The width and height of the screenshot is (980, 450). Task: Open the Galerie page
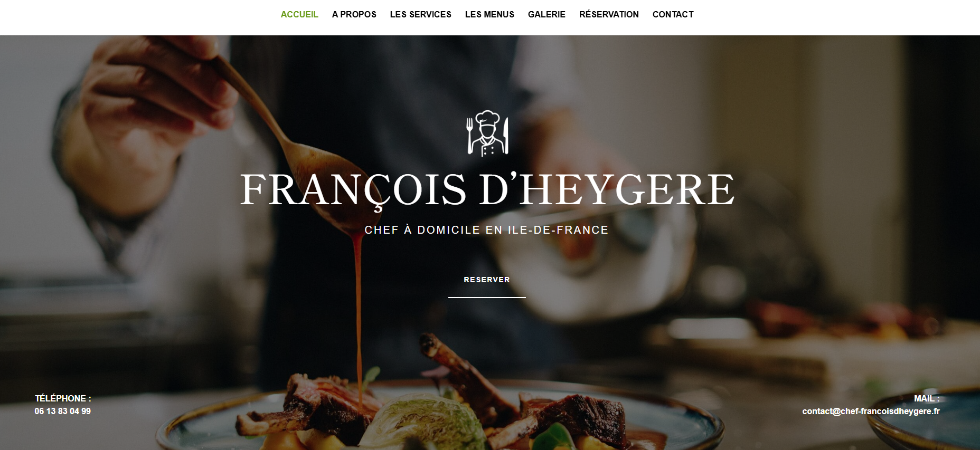point(546,14)
